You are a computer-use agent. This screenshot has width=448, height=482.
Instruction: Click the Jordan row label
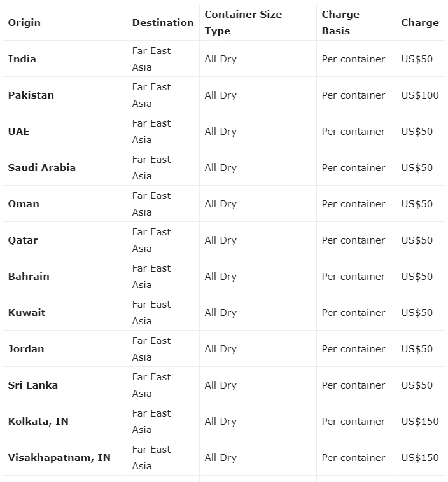(26, 349)
